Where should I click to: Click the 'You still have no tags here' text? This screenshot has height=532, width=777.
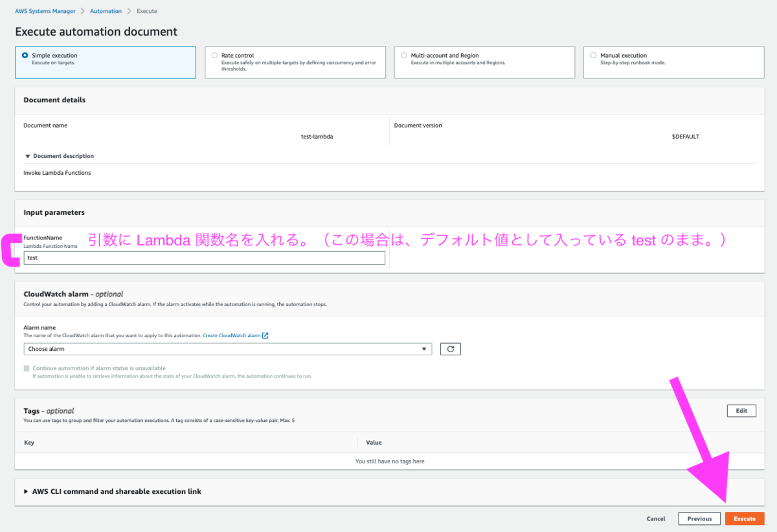pyautogui.click(x=390, y=461)
